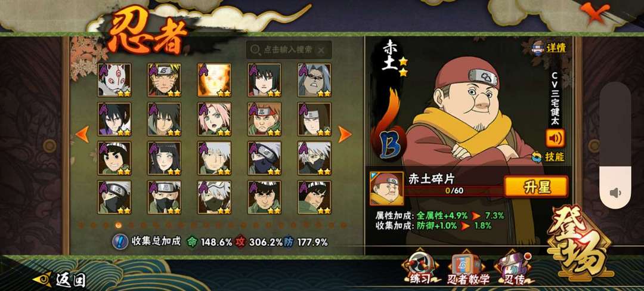
Task: Click the 赤土碎片 fragment icon
Action: (x=386, y=188)
